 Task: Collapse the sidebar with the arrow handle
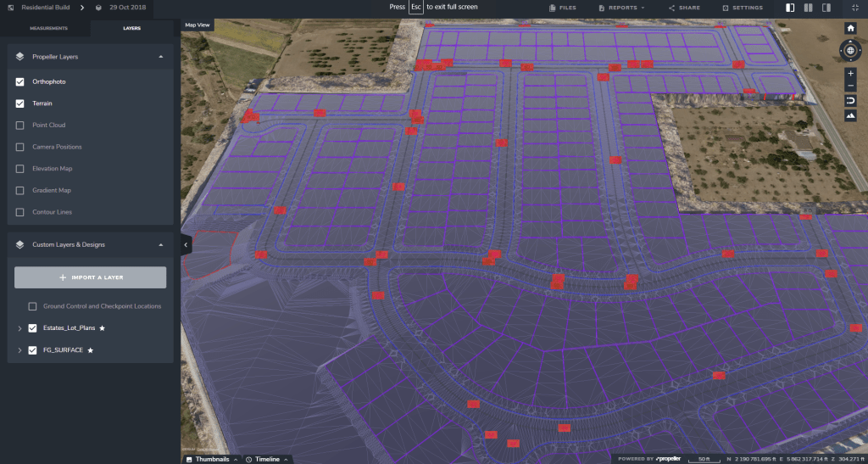tap(186, 243)
